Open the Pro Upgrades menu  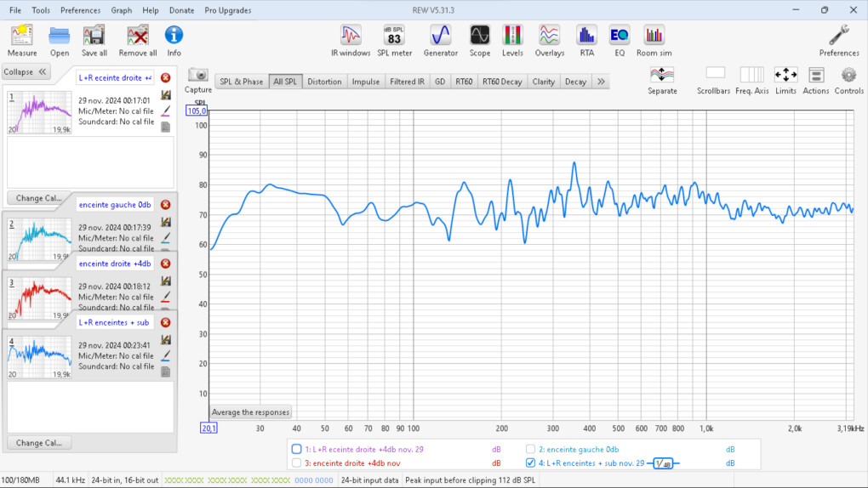click(x=227, y=10)
